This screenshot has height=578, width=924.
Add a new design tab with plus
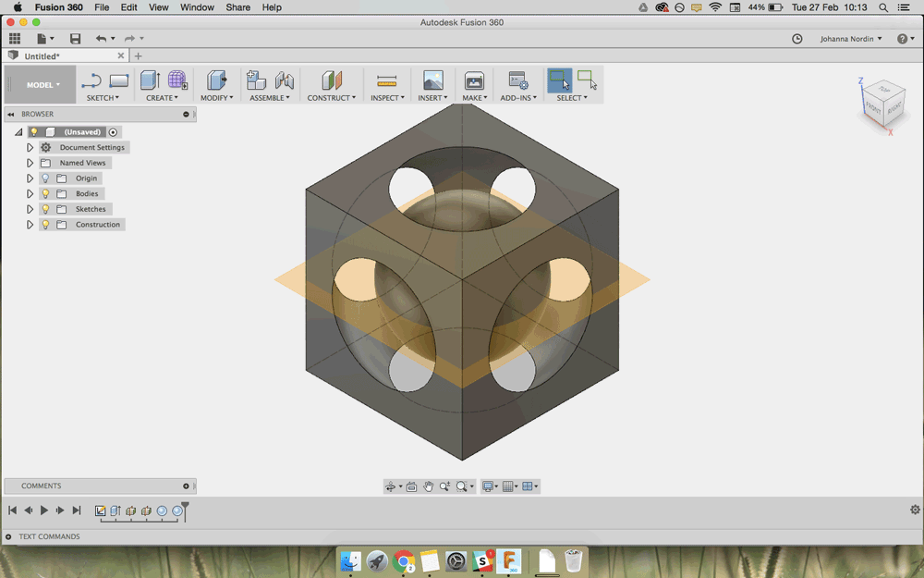coord(138,56)
